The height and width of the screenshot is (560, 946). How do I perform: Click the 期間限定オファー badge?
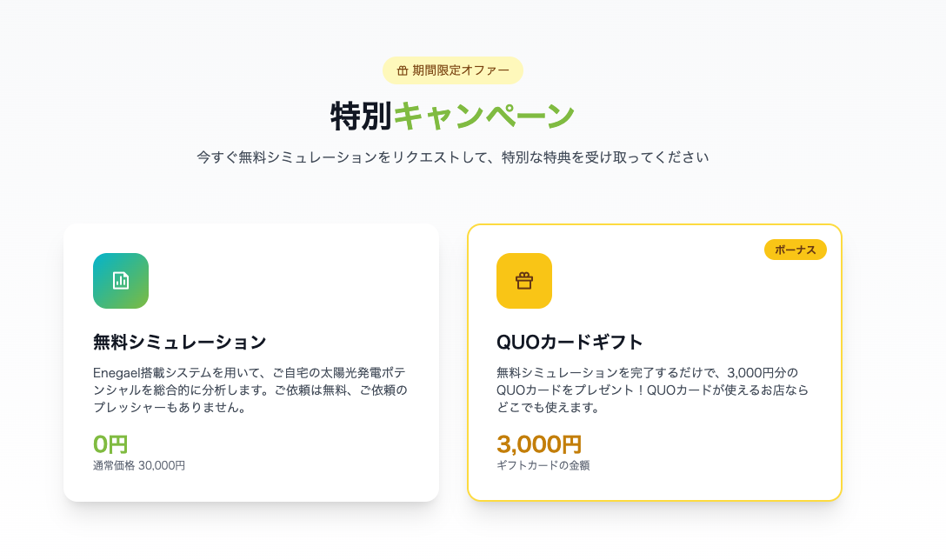(451, 70)
